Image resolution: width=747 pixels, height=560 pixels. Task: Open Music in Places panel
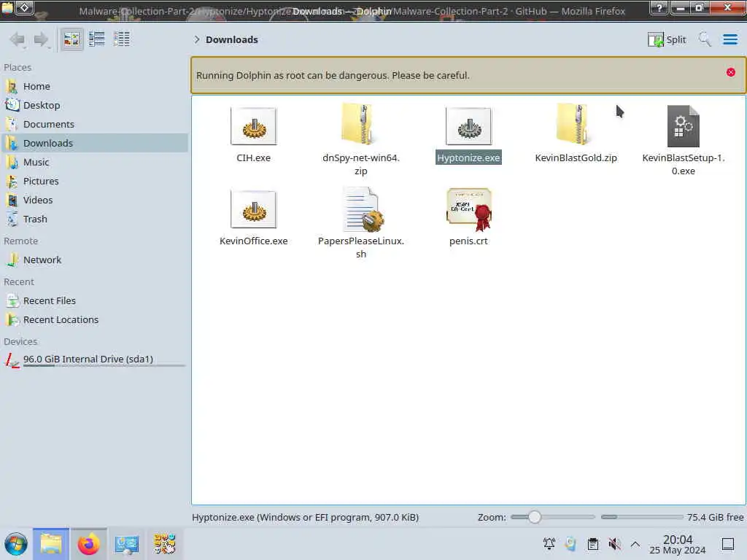[94, 163]
